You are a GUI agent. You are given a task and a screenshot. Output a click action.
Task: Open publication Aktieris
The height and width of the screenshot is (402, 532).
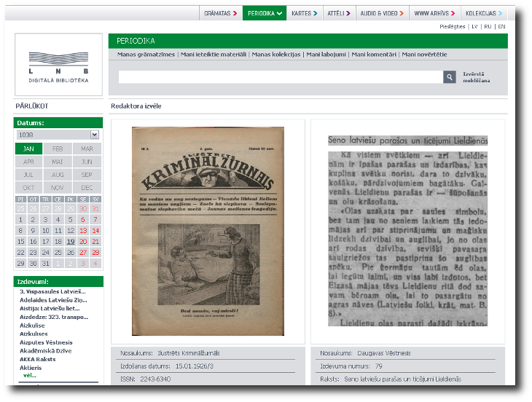pos(31,368)
